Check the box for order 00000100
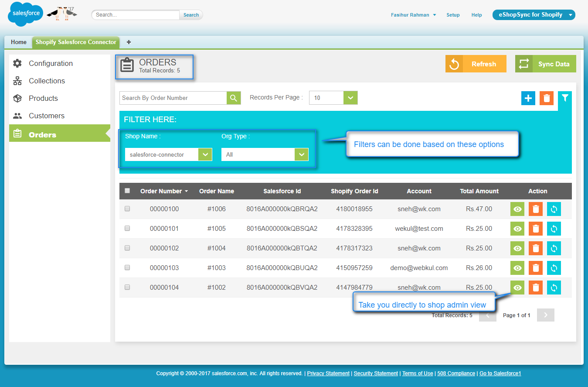The width and height of the screenshot is (588, 387). (x=127, y=209)
